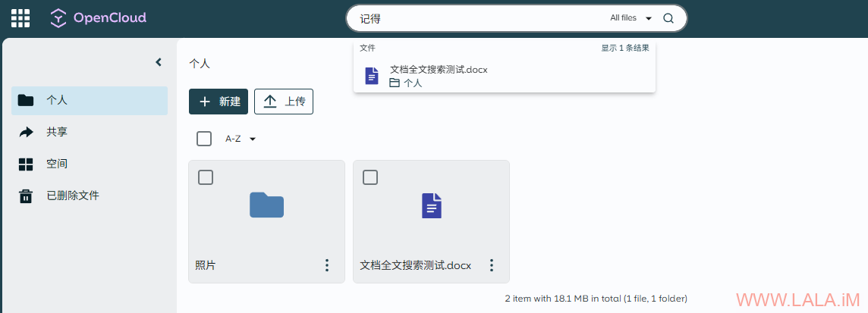Open three-dot menu for 照片 folder

tap(327, 265)
